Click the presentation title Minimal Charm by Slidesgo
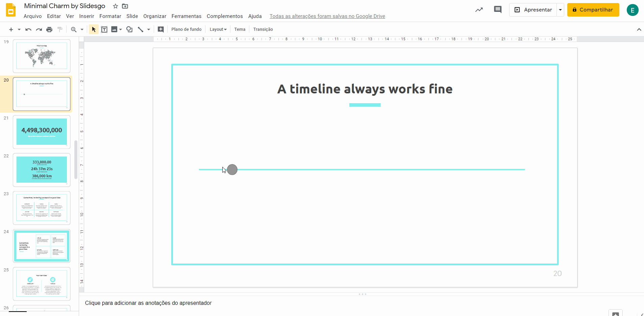The image size is (644, 316). point(65,6)
